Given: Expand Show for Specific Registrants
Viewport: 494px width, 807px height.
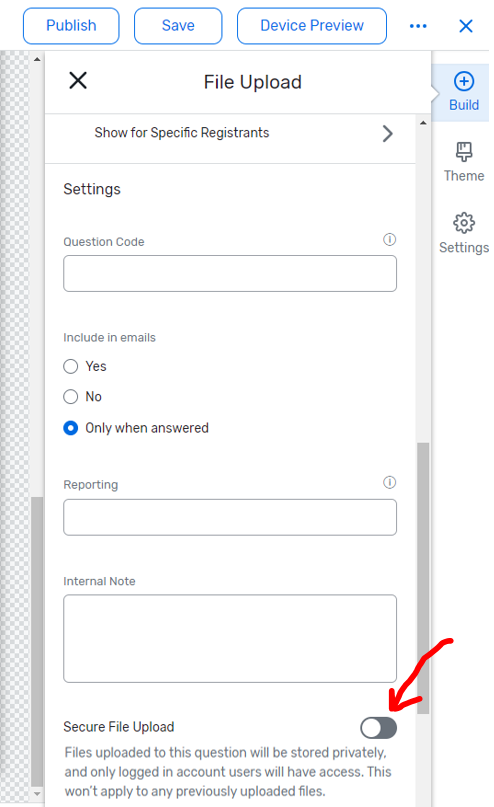Looking at the screenshot, I should (x=230, y=133).
